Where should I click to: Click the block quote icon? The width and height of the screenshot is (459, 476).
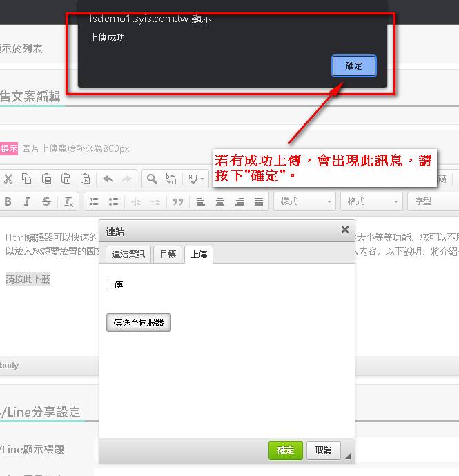pyautogui.click(x=177, y=201)
